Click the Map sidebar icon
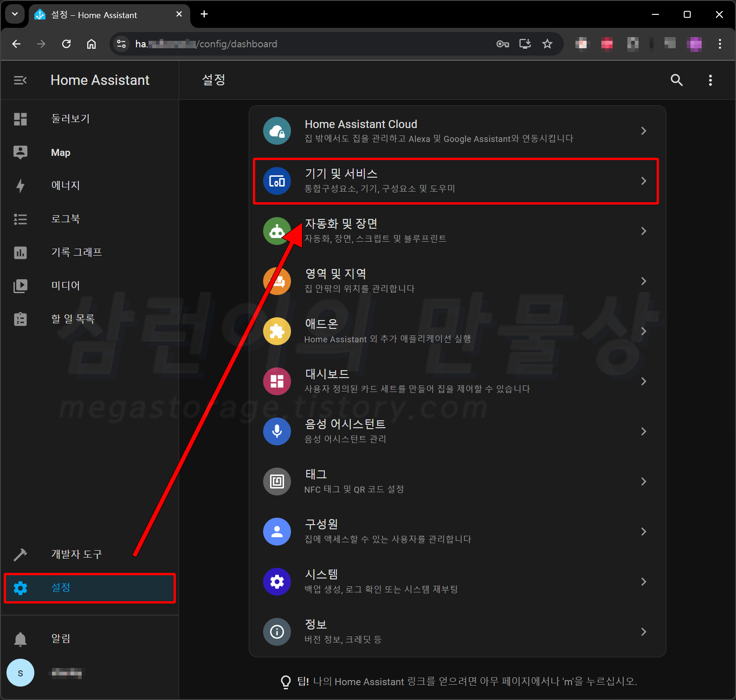 (x=20, y=153)
